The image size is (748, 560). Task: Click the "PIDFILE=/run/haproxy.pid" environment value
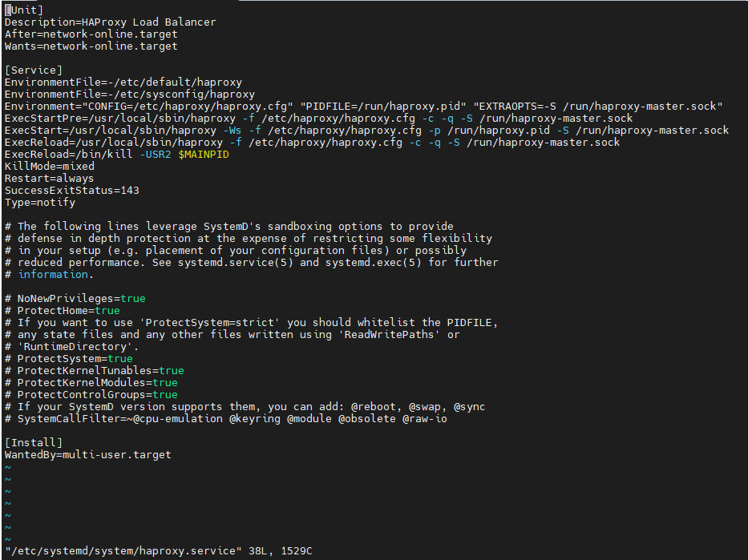point(383,107)
